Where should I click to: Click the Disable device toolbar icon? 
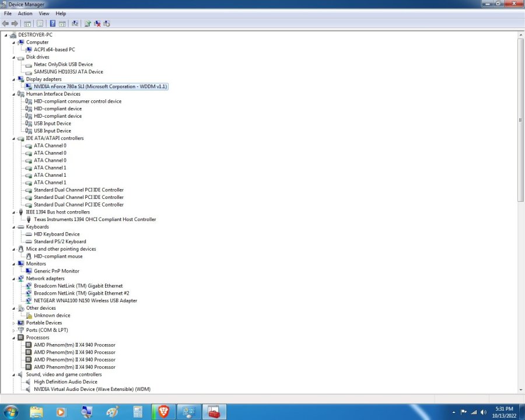click(x=107, y=23)
